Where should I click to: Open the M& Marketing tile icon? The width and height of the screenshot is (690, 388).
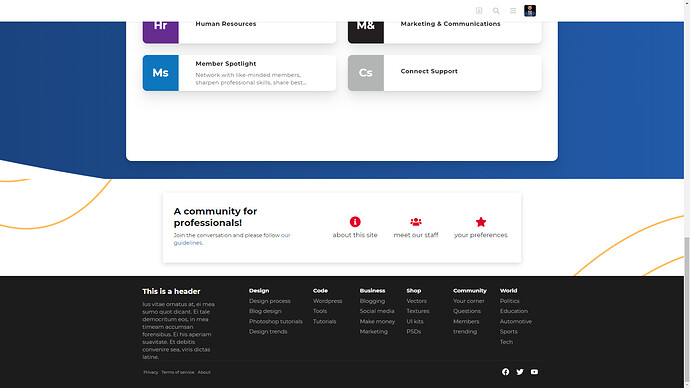[x=366, y=32]
